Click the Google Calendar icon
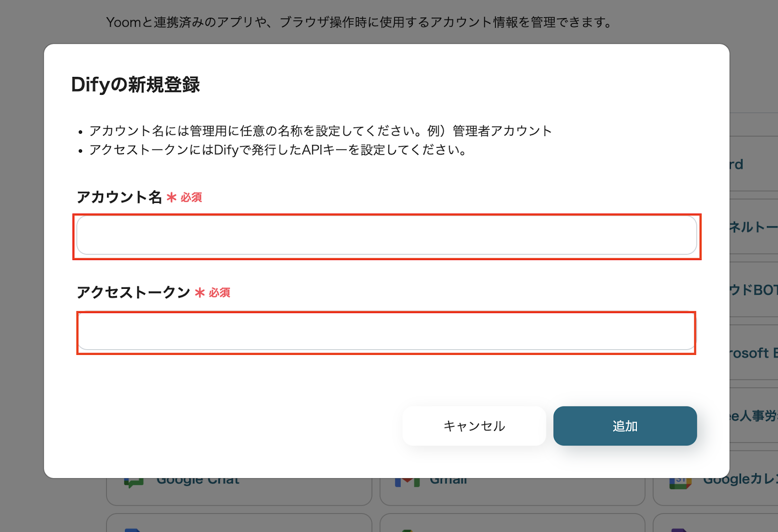Image resolution: width=778 pixels, height=532 pixels. pyautogui.click(x=680, y=483)
